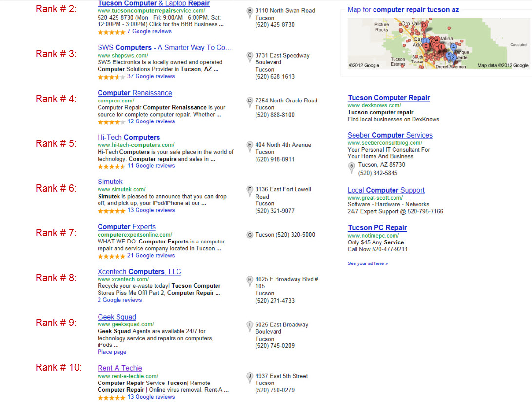Click www.seeberconsultblog.com ad URL
The image size is (532, 404).
click(x=385, y=143)
